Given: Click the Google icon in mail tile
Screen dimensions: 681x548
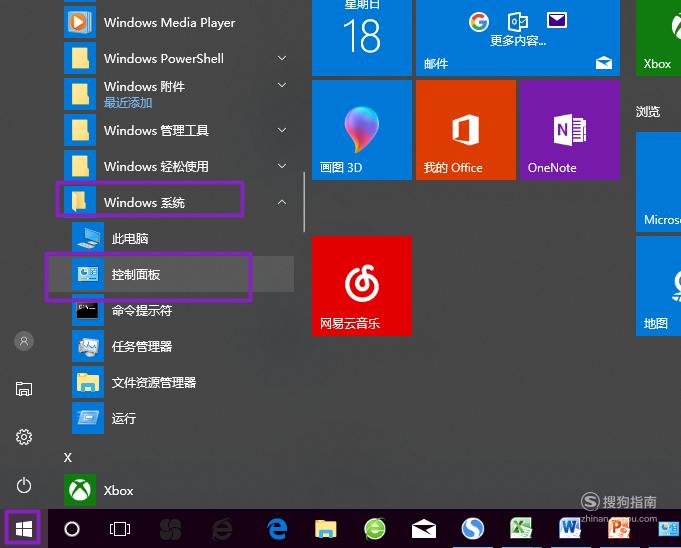Looking at the screenshot, I should click(x=479, y=21).
